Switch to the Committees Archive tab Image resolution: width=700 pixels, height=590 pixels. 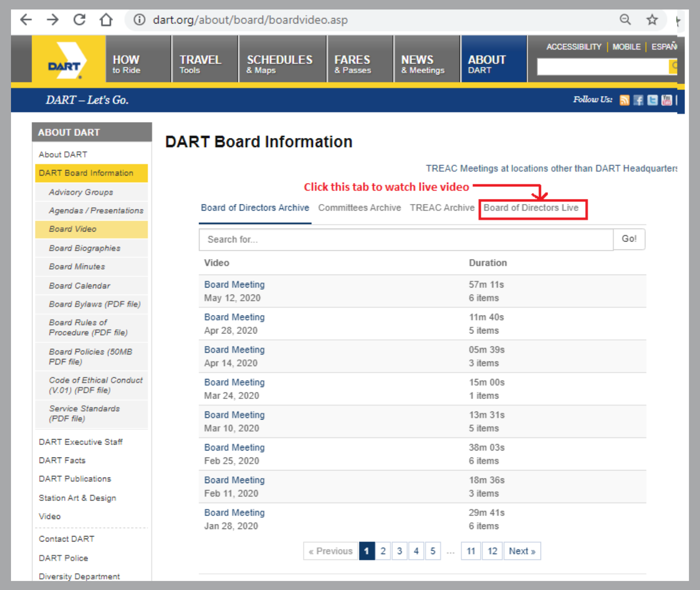click(359, 207)
